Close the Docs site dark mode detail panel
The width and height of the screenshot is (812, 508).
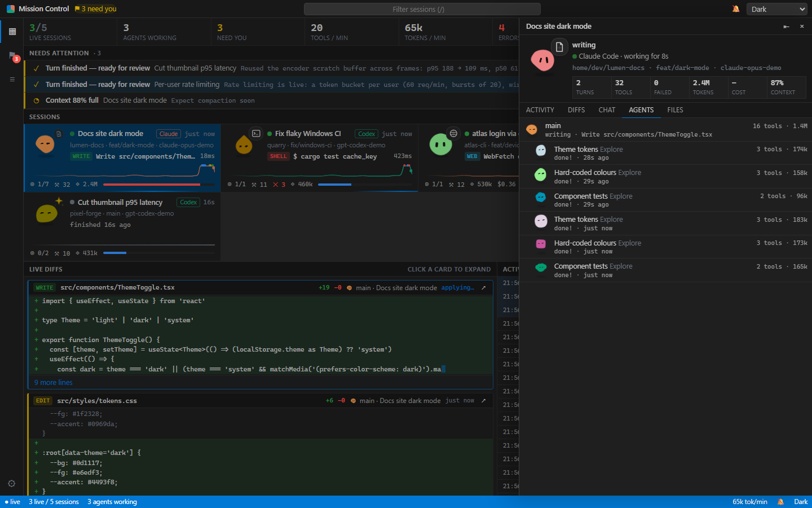[802, 27]
